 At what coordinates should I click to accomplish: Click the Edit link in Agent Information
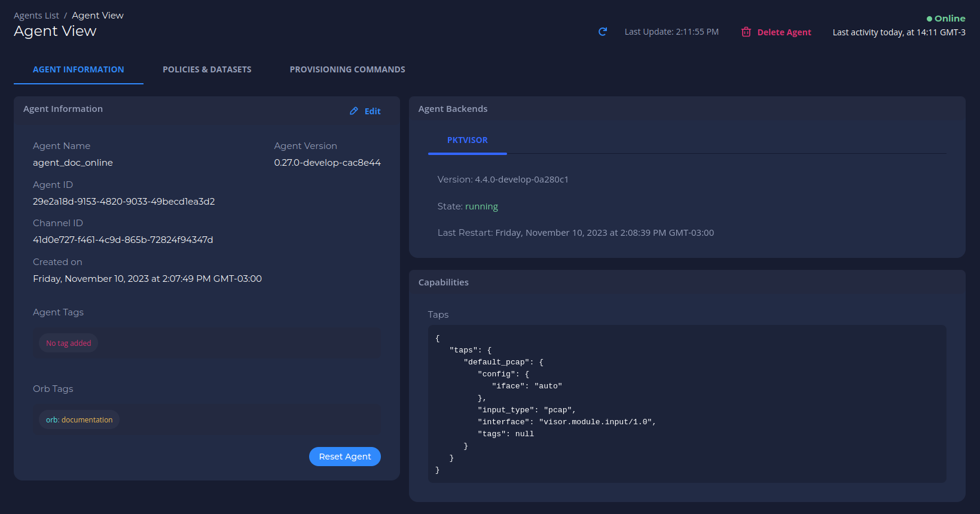373,111
